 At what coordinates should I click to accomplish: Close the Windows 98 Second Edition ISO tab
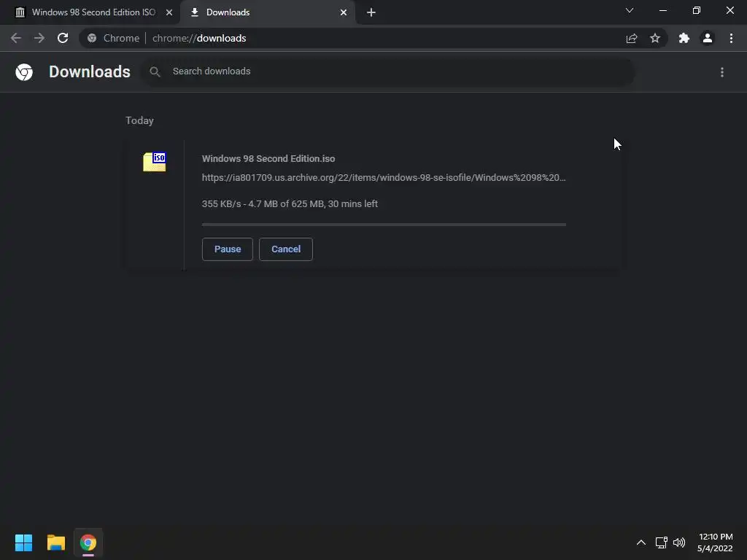point(169,12)
